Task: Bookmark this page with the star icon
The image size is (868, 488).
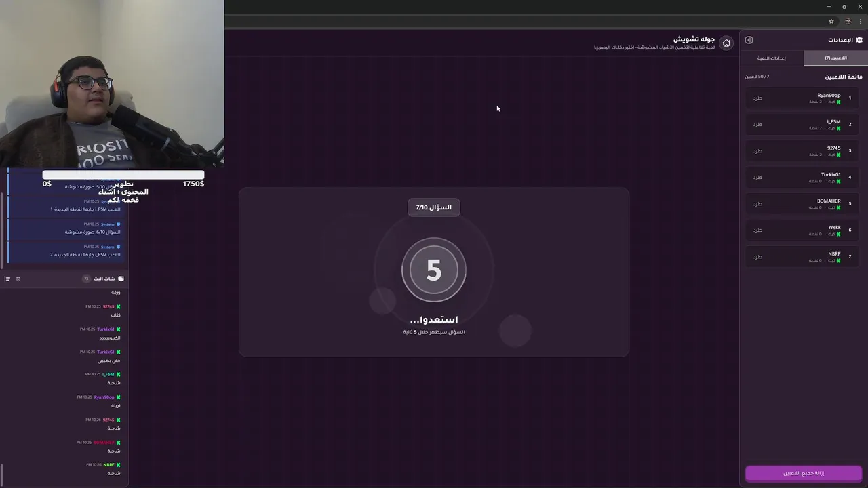Action: point(831,21)
